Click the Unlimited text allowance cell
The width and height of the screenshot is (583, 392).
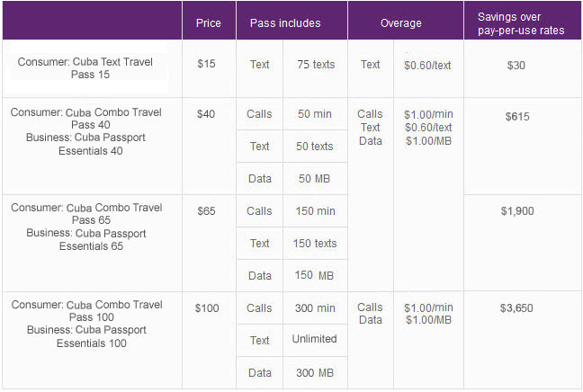click(x=315, y=339)
